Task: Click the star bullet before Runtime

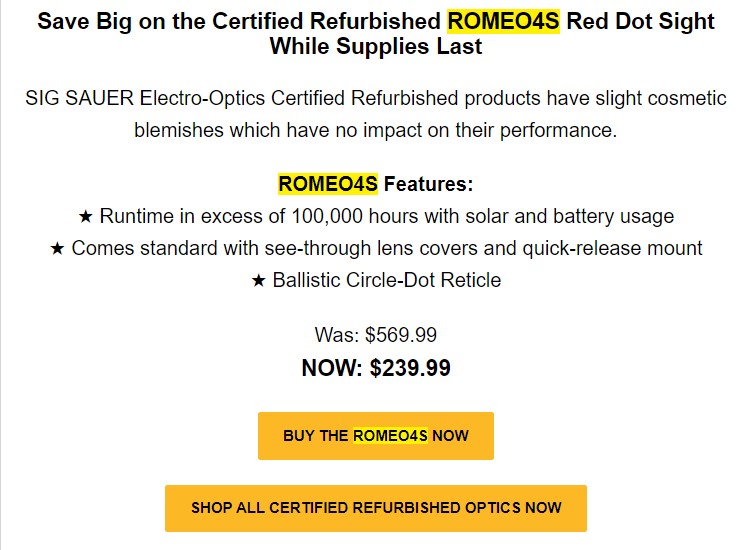Action: [85, 216]
